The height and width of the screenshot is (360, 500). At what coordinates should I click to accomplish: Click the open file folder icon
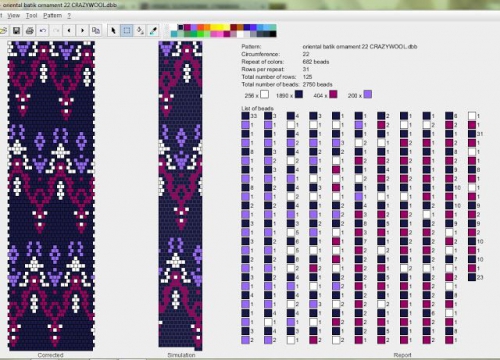pyautogui.click(x=3, y=31)
